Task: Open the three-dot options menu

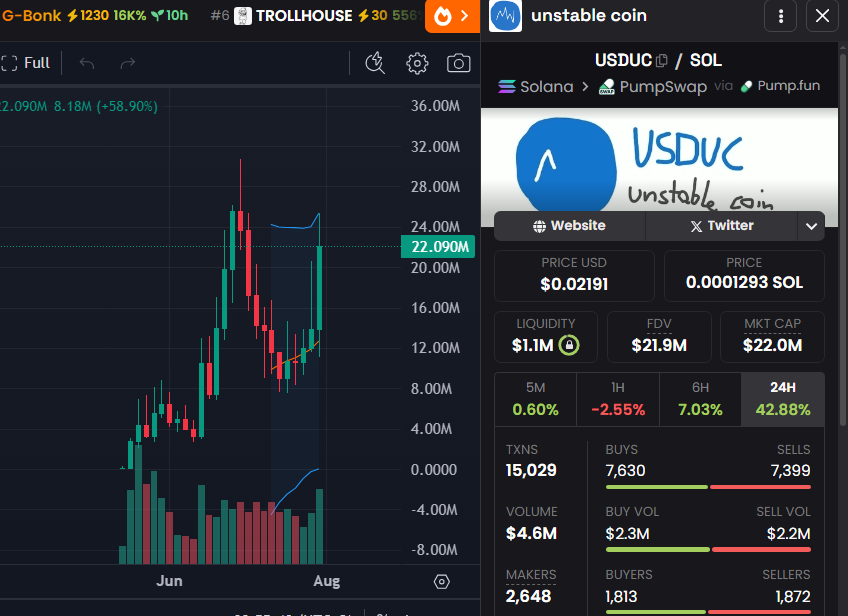Action: click(780, 16)
